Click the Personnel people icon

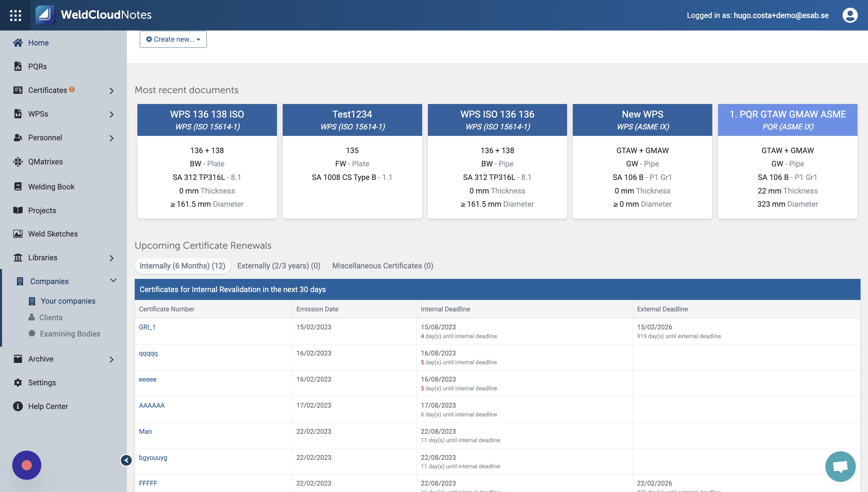point(18,138)
